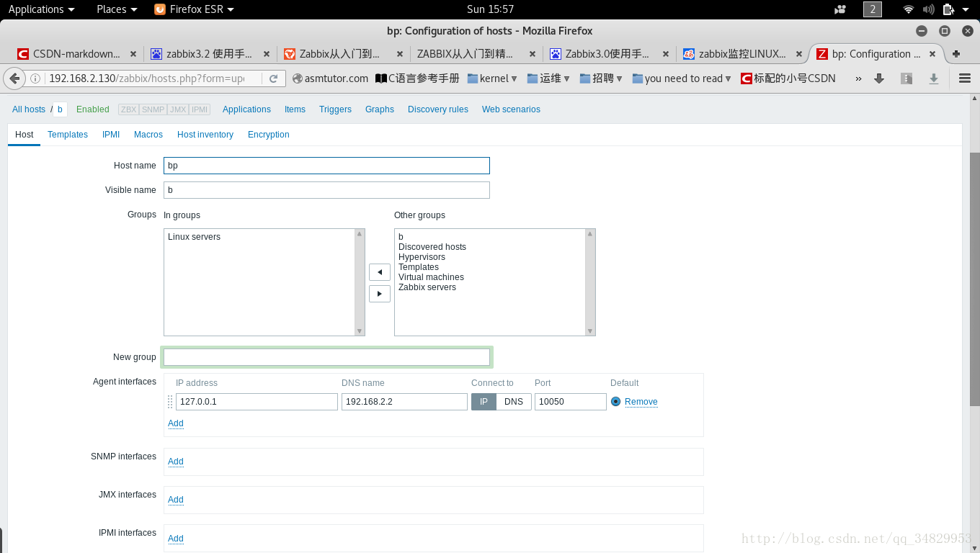Screen dimensions: 980x553
Task: Select Discovered hosts in Other groups
Action: pyautogui.click(x=432, y=247)
